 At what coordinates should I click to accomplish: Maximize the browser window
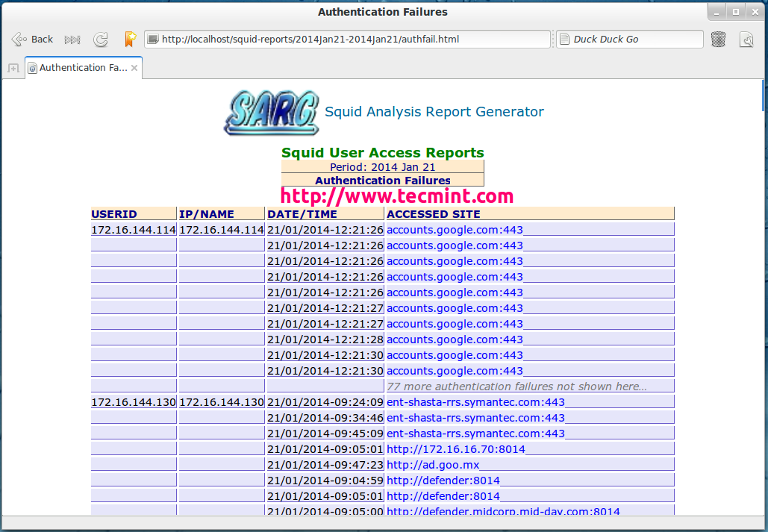tap(736, 11)
